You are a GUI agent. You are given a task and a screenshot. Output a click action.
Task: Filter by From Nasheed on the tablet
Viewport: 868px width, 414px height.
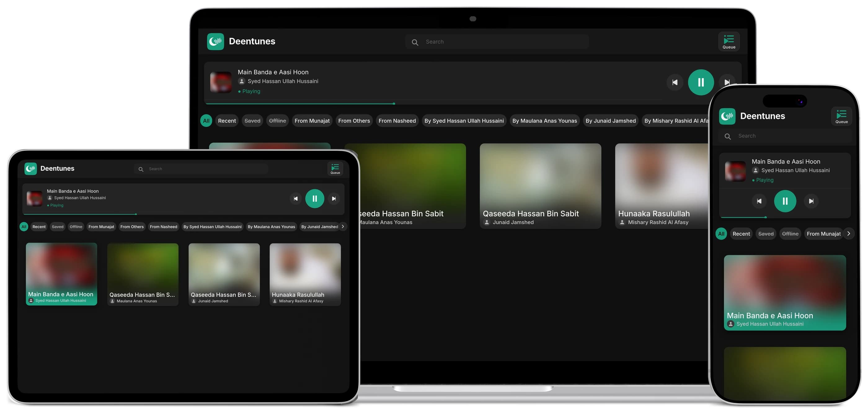pos(163,227)
